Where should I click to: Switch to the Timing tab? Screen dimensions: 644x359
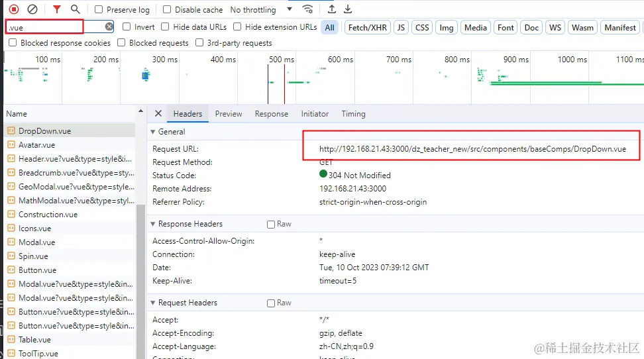click(353, 114)
